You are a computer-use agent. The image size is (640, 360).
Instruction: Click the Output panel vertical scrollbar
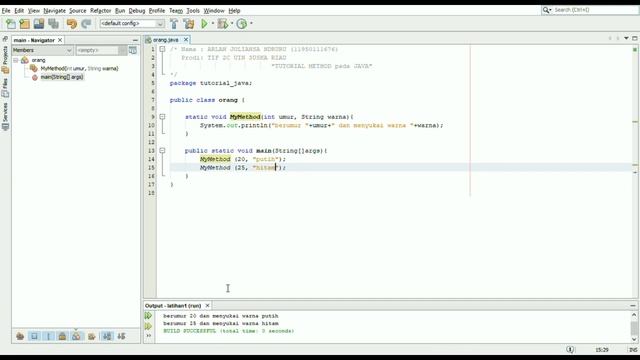(634, 327)
